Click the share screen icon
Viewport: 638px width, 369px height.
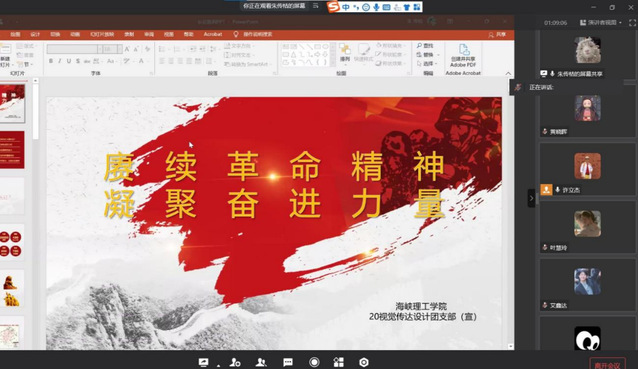(203, 362)
